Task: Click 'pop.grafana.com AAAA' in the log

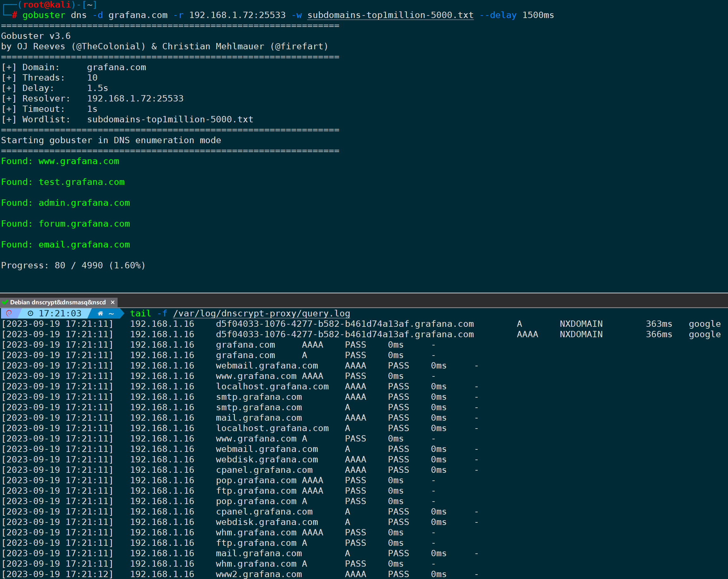Action: click(270, 480)
